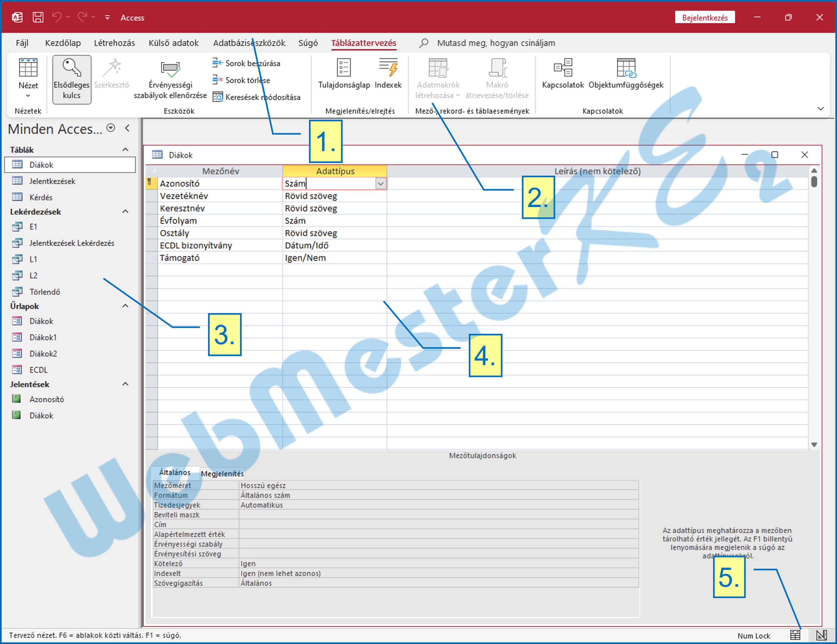Image resolution: width=837 pixels, height=644 pixels.
Task: Click Sorok beszúrása insert rows
Action: tap(247, 63)
